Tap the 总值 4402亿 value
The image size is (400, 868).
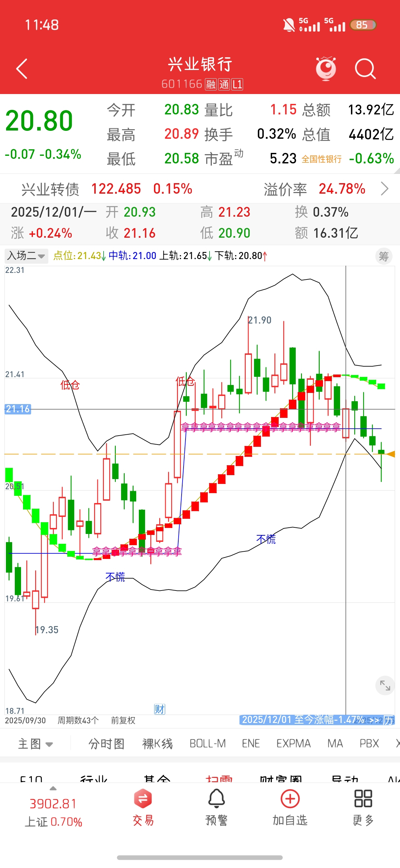(371, 134)
